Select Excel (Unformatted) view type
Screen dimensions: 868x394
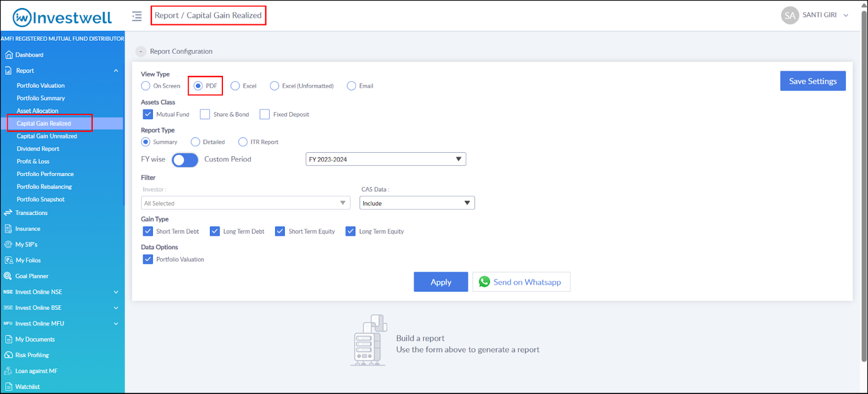(x=275, y=86)
